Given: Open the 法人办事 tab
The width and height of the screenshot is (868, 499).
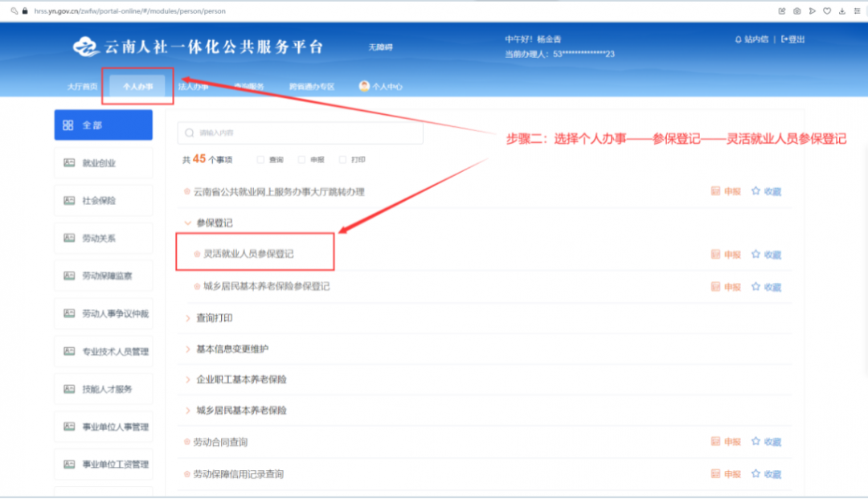Looking at the screenshot, I should pos(193,86).
